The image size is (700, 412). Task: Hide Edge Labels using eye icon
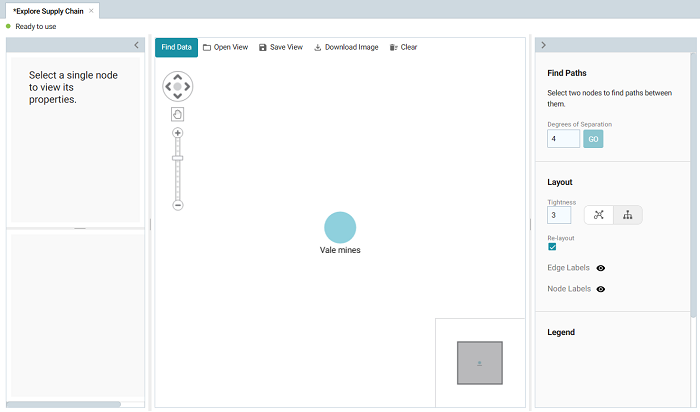tap(601, 268)
